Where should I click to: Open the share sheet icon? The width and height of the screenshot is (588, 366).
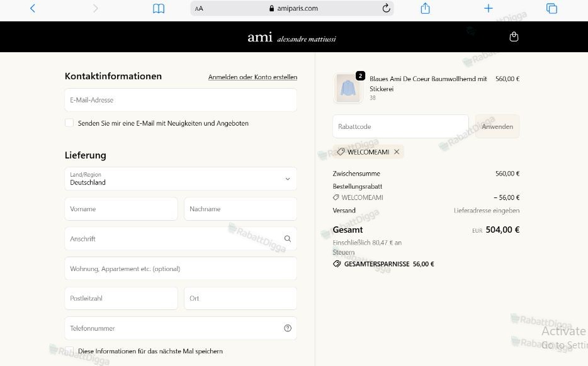[x=425, y=8]
